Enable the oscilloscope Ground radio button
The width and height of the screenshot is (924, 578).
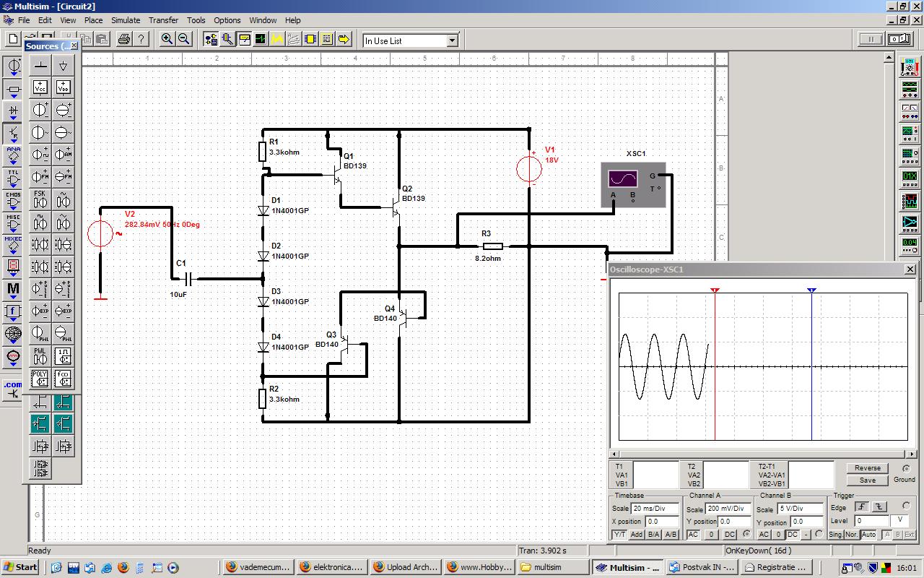click(x=906, y=469)
